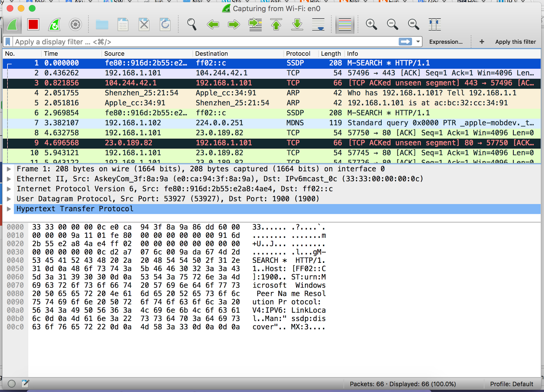Sort by the Info column header

point(442,54)
